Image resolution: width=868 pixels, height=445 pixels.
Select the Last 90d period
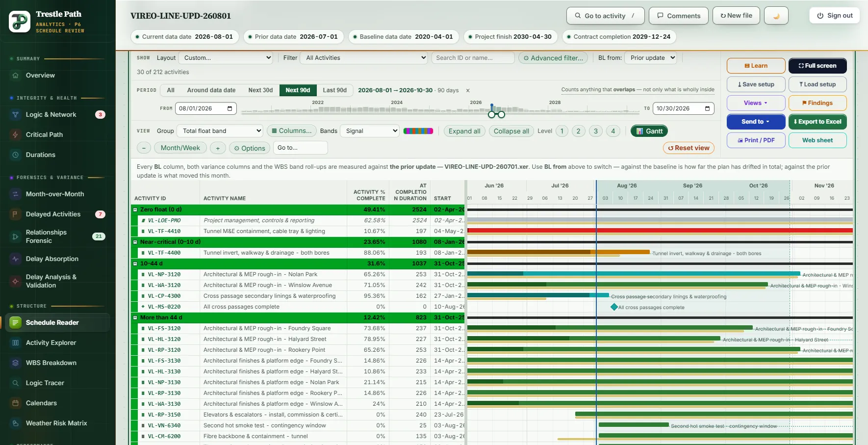[x=334, y=90]
